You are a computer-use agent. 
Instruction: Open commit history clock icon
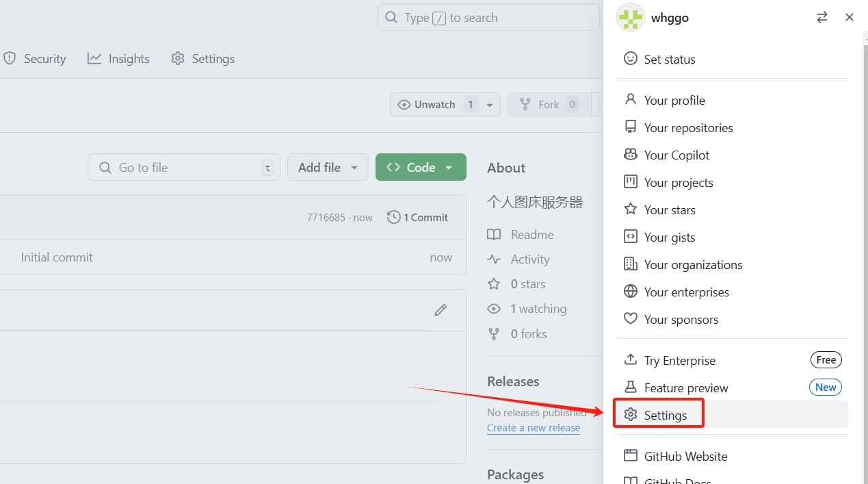click(394, 217)
